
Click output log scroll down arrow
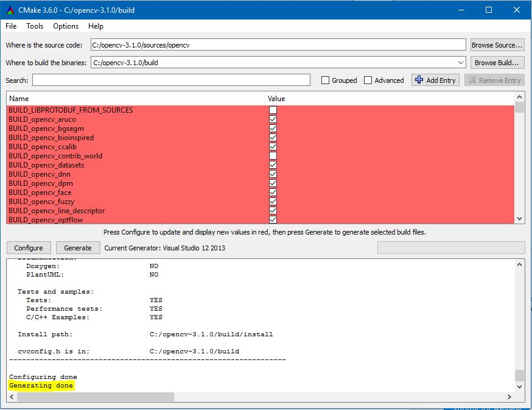coord(519,386)
